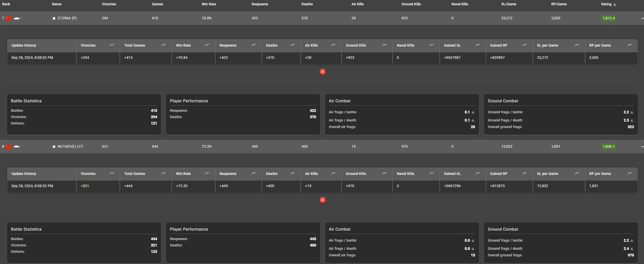
Task: Open Deaths trend chart in ZTZ96A (P) history
Action: (x=293, y=45)
